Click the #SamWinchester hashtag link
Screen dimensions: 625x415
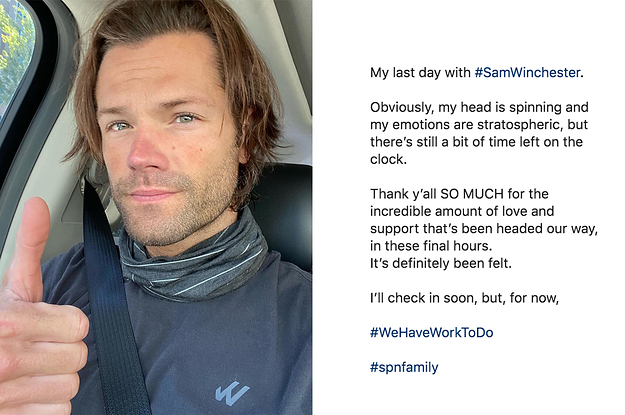click(x=541, y=73)
